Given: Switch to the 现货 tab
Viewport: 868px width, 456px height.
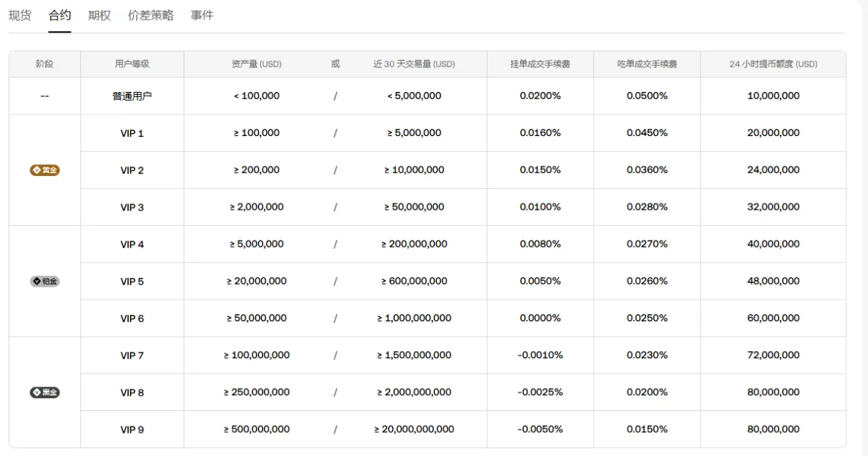Looking at the screenshot, I should click(20, 15).
